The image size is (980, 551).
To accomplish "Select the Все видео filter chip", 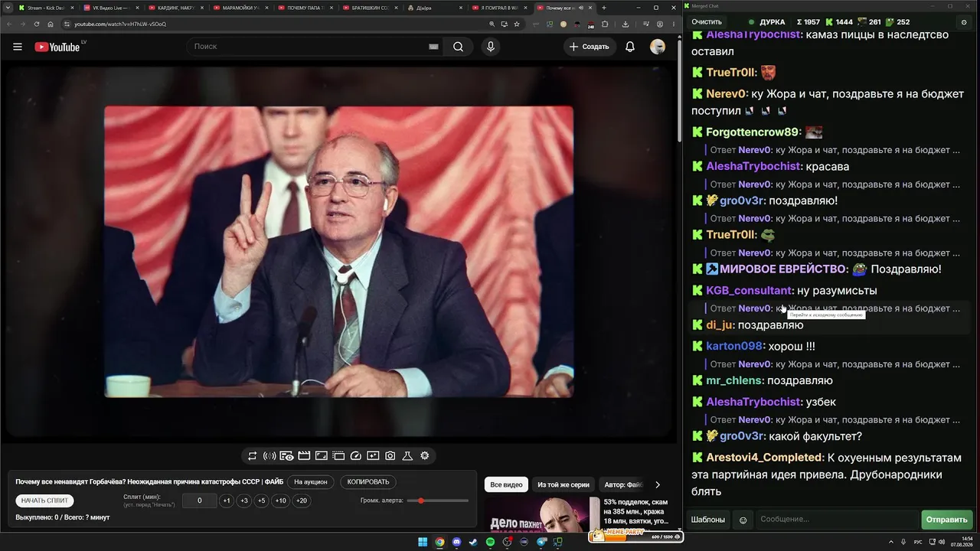I will pyautogui.click(x=506, y=484).
